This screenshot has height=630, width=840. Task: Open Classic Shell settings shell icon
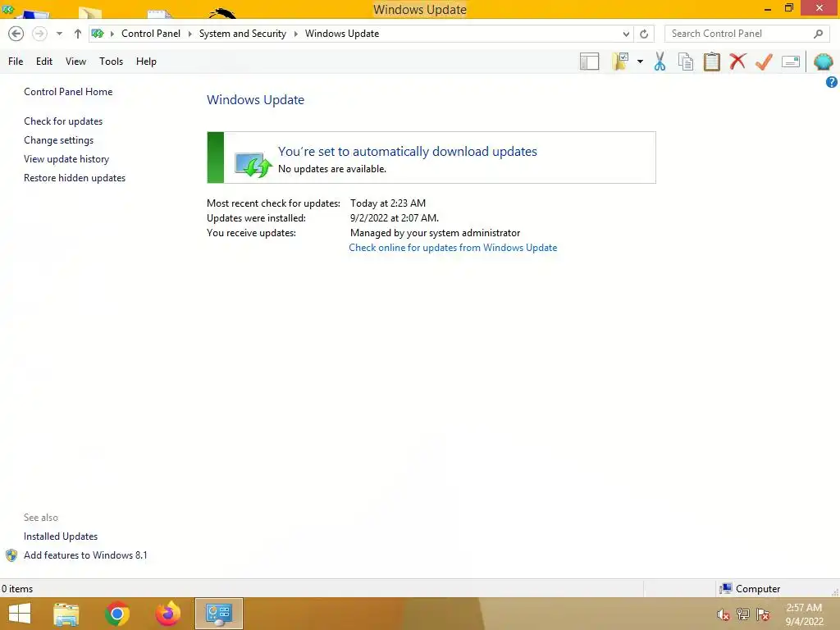click(823, 62)
